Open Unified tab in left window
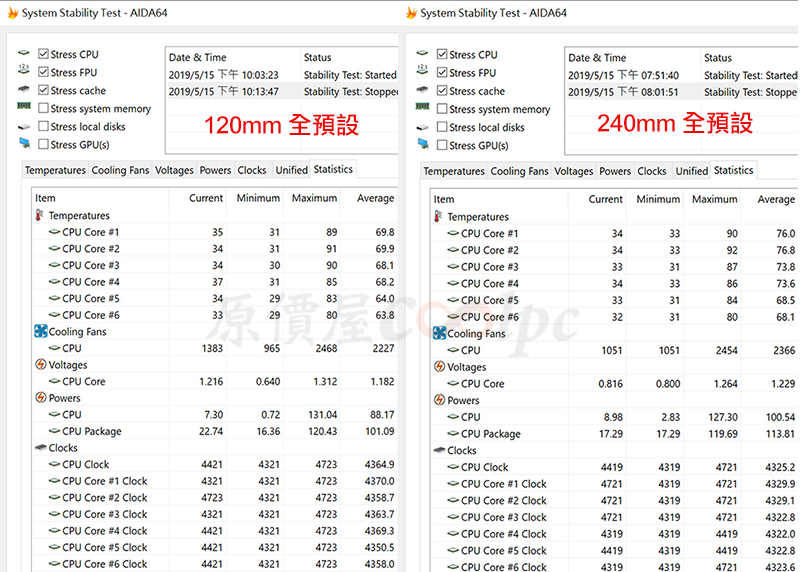The height and width of the screenshot is (572, 800). [x=291, y=170]
